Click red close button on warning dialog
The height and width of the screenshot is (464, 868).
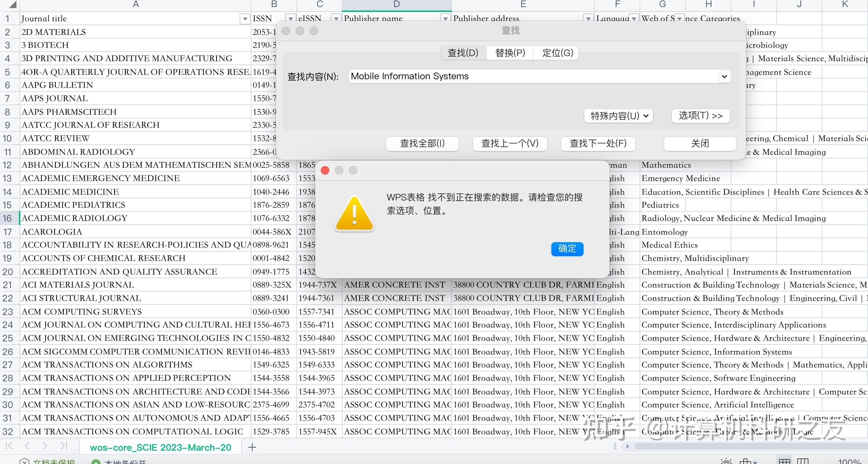(x=325, y=170)
